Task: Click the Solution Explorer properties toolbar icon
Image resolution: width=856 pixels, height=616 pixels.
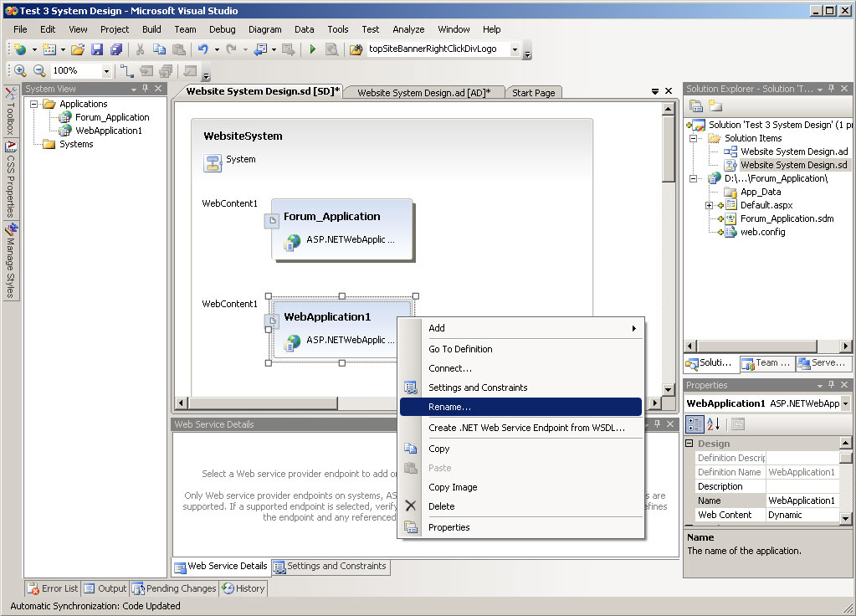Action: pyautogui.click(x=695, y=106)
